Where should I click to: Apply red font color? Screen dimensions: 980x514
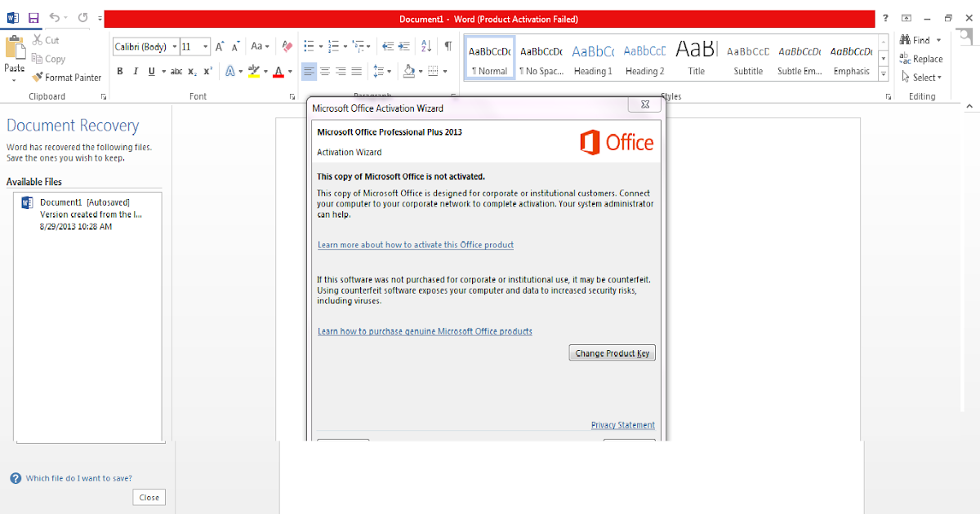(x=279, y=72)
